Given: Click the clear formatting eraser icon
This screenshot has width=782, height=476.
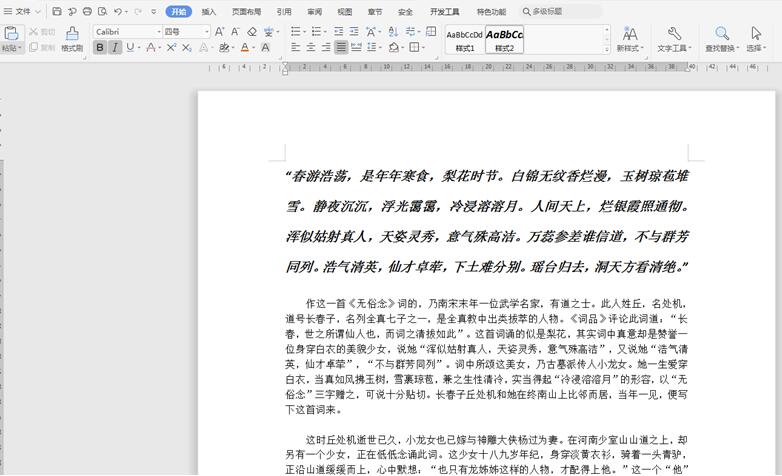Looking at the screenshot, I should [x=252, y=32].
